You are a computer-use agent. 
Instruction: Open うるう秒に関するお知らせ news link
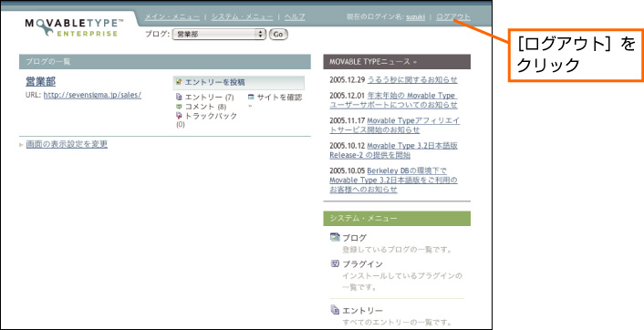[412, 79]
